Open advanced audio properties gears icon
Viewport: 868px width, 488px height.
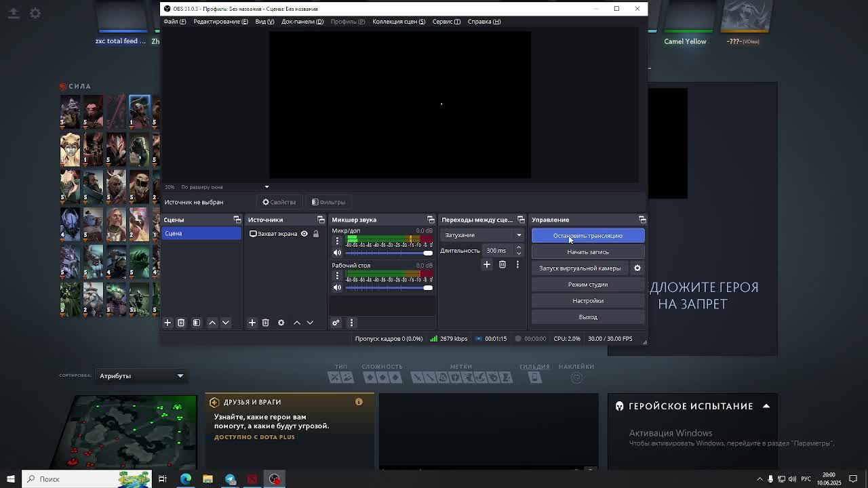pyautogui.click(x=336, y=323)
